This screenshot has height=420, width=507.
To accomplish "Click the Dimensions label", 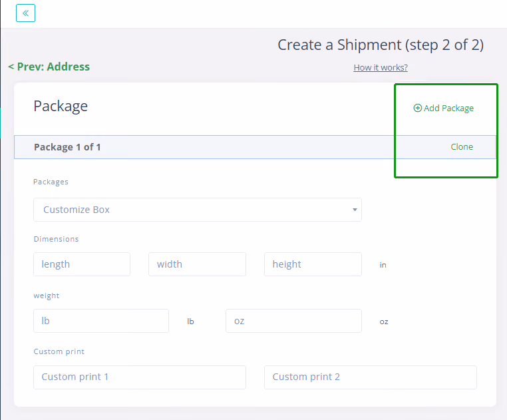I will 57,239.
